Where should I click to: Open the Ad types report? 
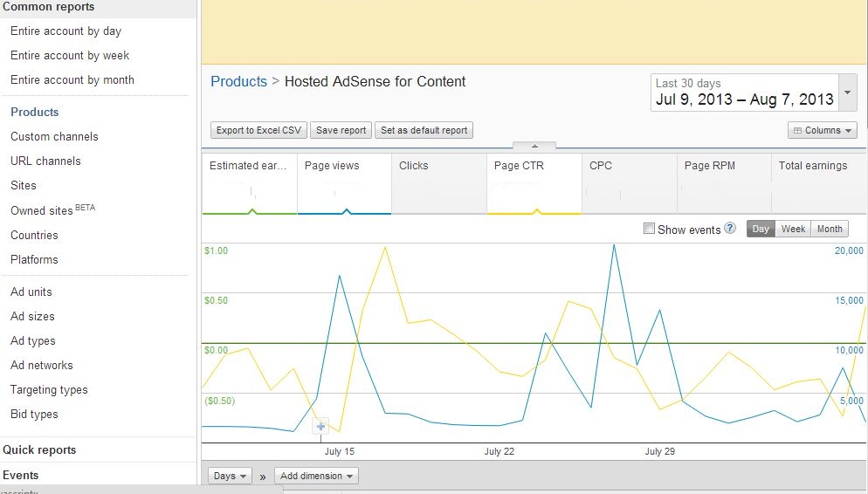click(x=32, y=340)
